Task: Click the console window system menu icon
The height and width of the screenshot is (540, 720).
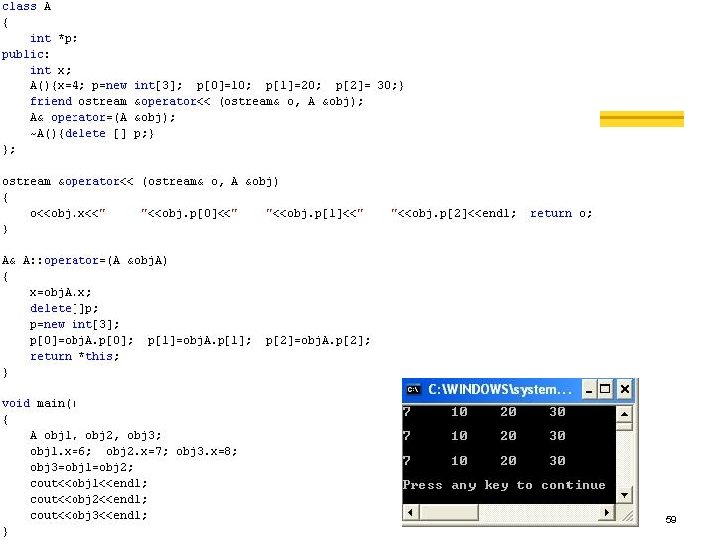Action: coord(413,389)
